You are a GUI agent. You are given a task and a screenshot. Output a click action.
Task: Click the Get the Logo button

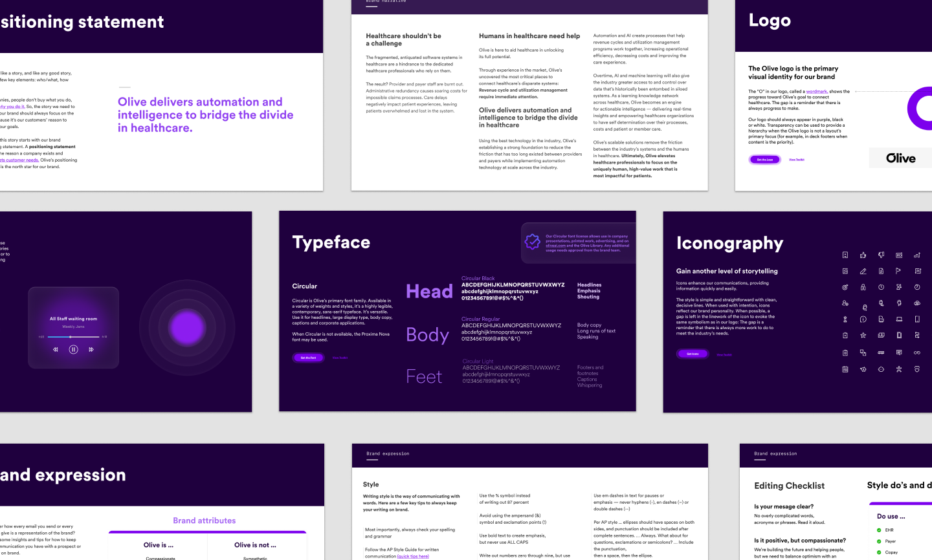[x=765, y=160]
